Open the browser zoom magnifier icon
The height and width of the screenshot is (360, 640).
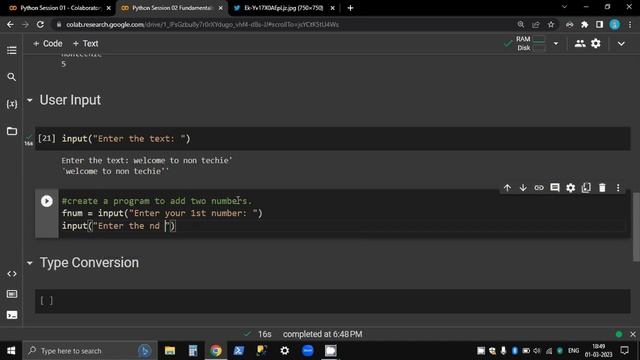(x=520, y=24)
